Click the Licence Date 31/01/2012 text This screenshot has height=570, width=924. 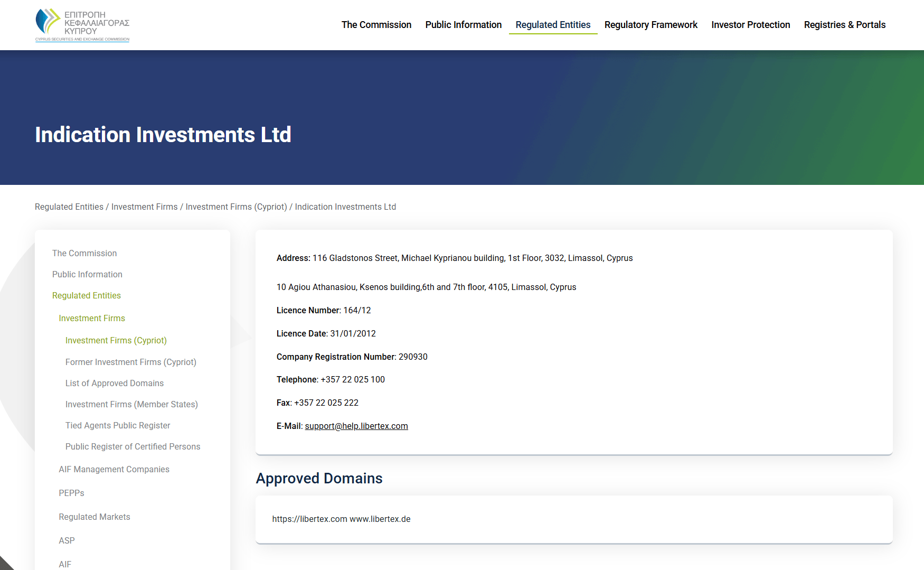point(326,334)
